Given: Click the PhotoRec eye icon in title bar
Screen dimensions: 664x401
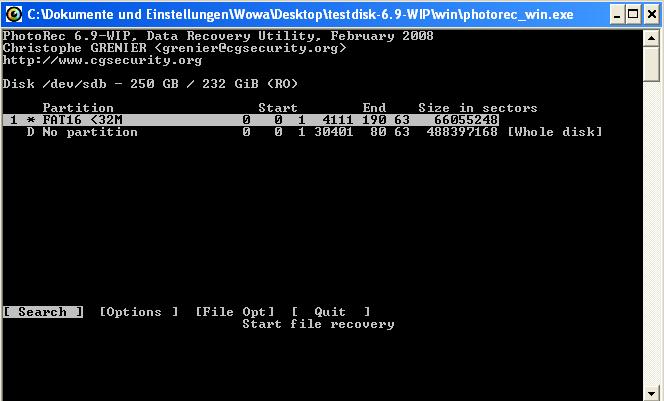Looking at the screenshot, I should coord(14,14).
